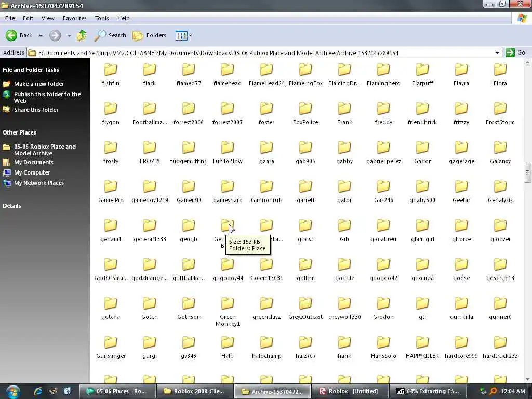Select the FoxPolice folder
532x399 pixels.
pyautogui.click(x=305, y=114)
